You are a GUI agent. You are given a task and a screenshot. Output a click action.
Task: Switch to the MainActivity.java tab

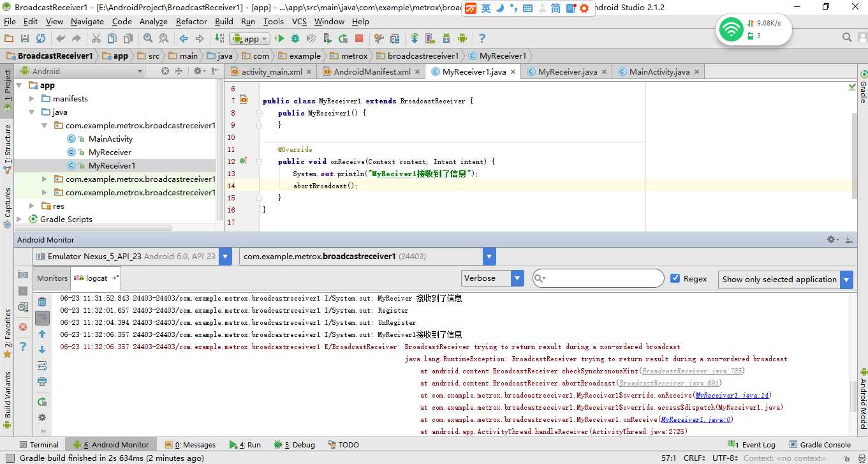[x=659, y=71]
